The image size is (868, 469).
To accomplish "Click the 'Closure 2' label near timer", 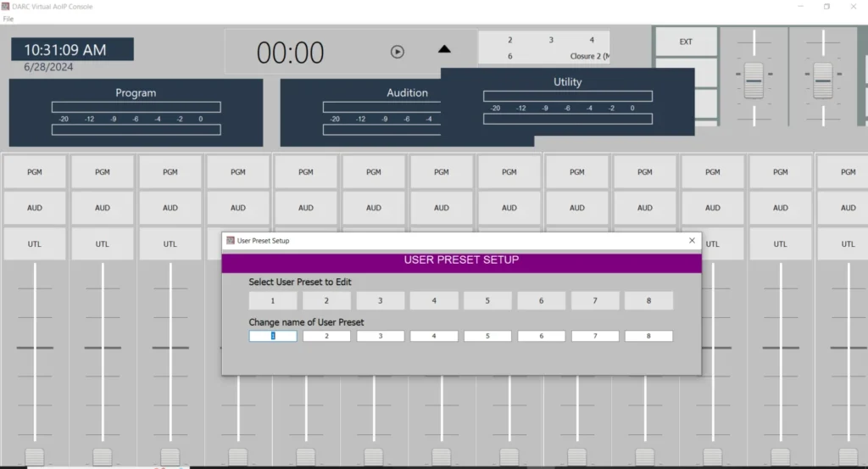I will click(x=590, y=56).
